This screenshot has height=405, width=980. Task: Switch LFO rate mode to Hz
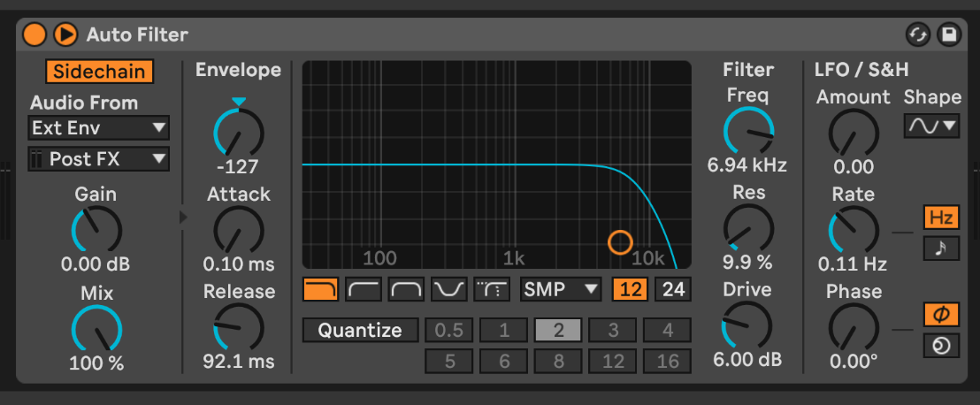coord(941,218)
